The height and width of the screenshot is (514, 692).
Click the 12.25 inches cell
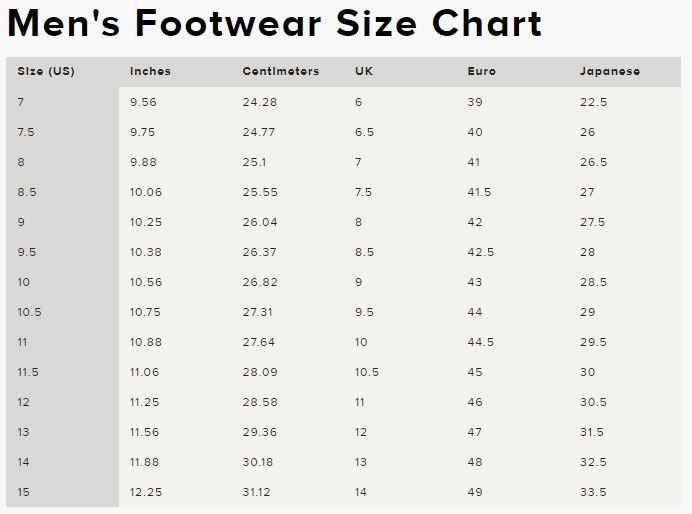[145, 492]
